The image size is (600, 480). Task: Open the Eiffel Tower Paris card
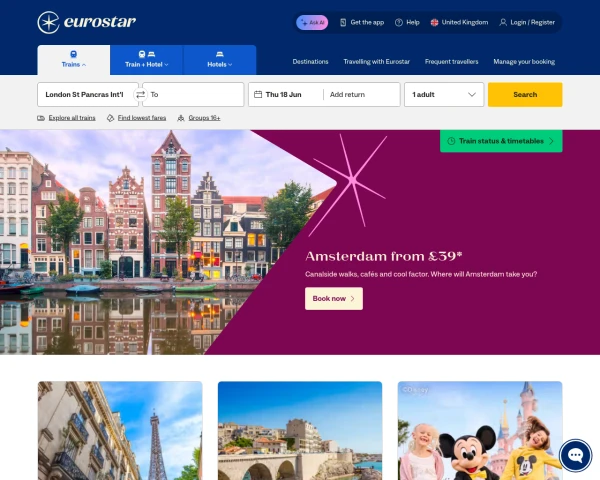click(x=120, y=431)
